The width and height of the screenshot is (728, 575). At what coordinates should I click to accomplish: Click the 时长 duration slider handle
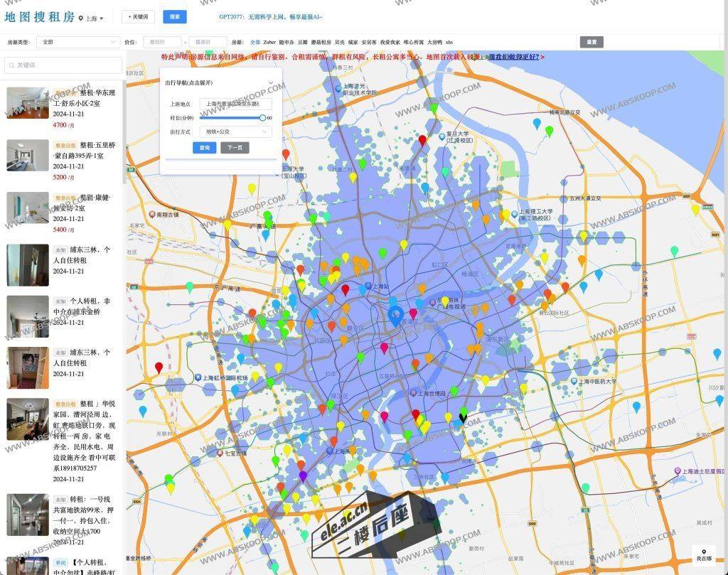click(x=262, y=117)
